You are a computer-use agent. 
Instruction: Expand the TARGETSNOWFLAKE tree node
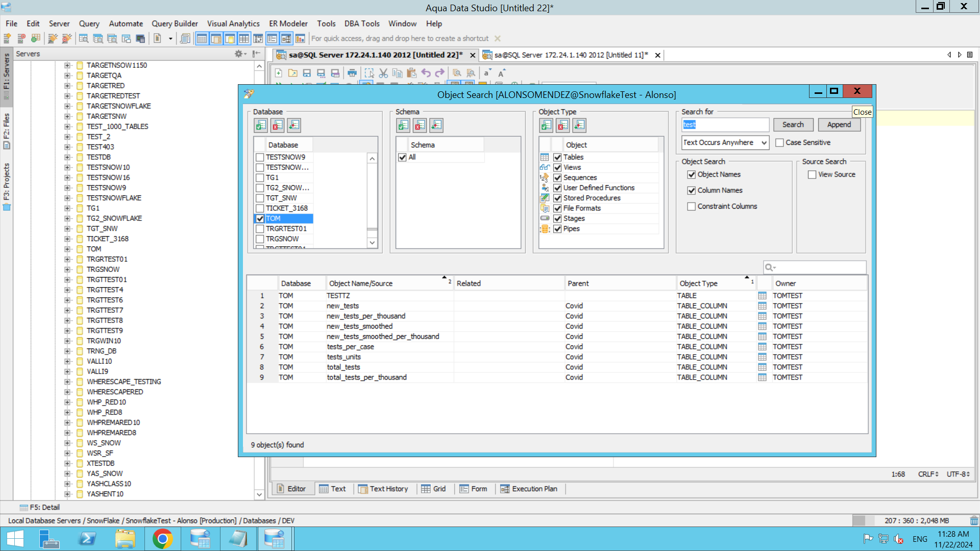[67, 106]
